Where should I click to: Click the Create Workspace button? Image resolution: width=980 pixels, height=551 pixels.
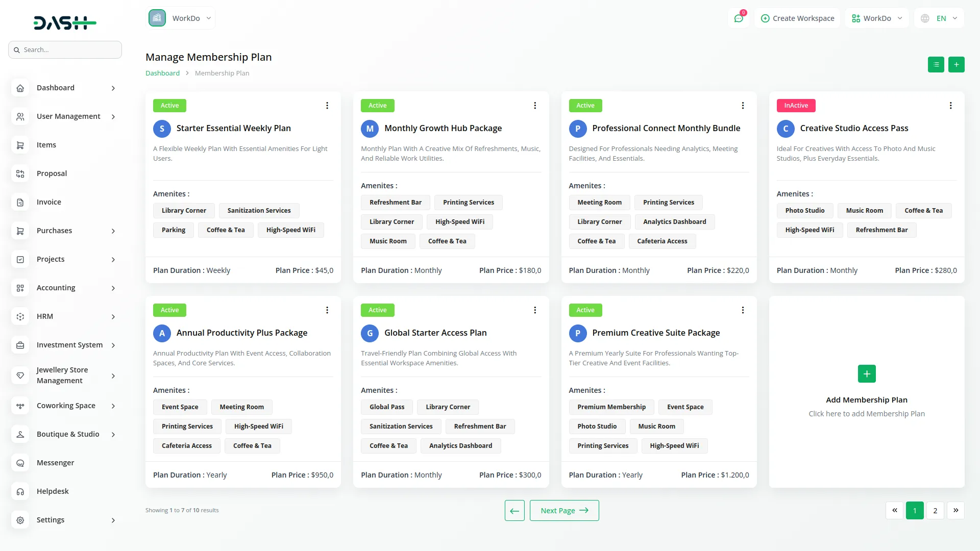(797, 18)
